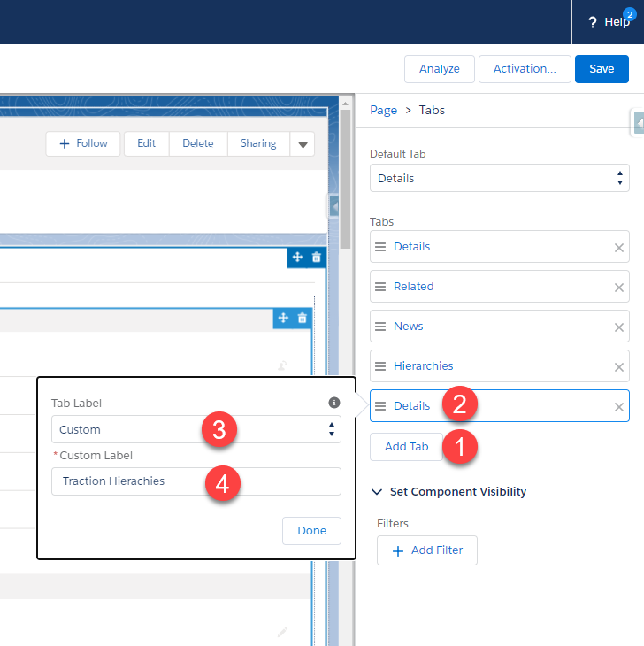Open the Hierarchies tab entry

[x=424, y=365]
